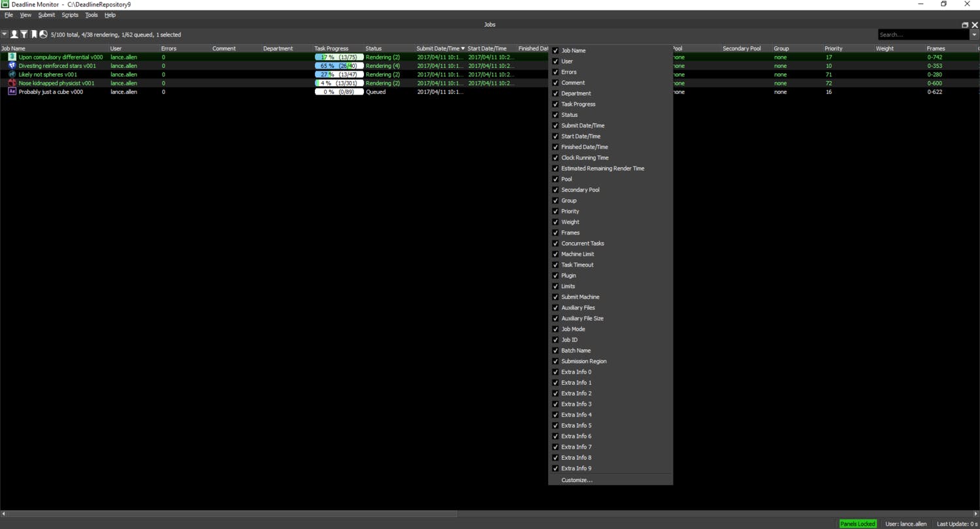
Task: Uncheck the Comment column checkbox
Action: coord(555,83)
